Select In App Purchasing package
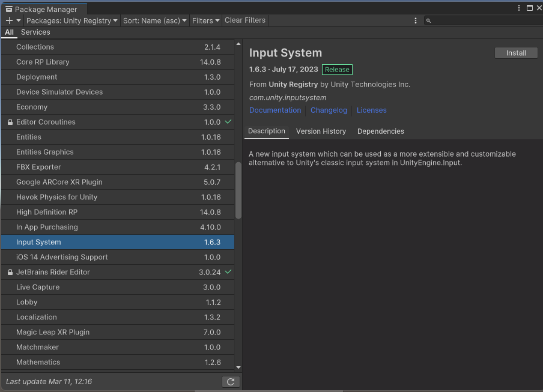 coord(118,227)
